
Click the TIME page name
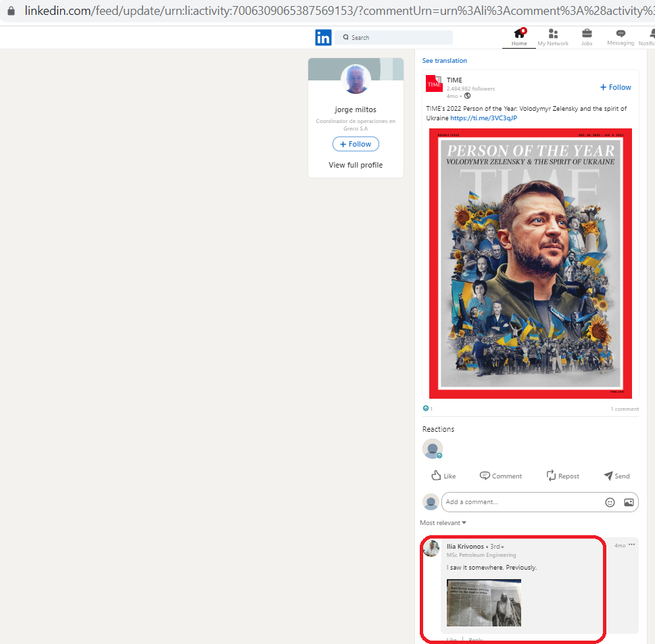point(454,80)
